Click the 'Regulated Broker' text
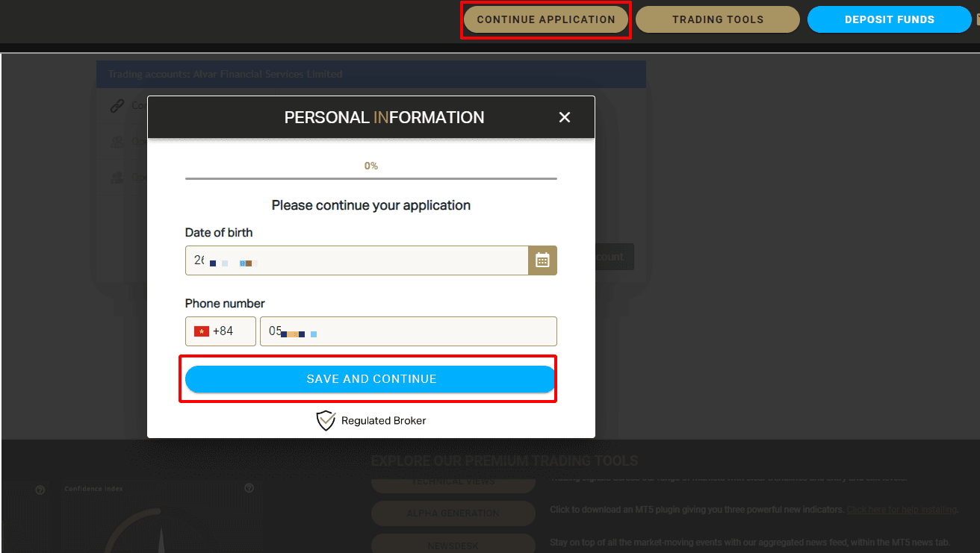Screen dimensions: 980x553 384,421
